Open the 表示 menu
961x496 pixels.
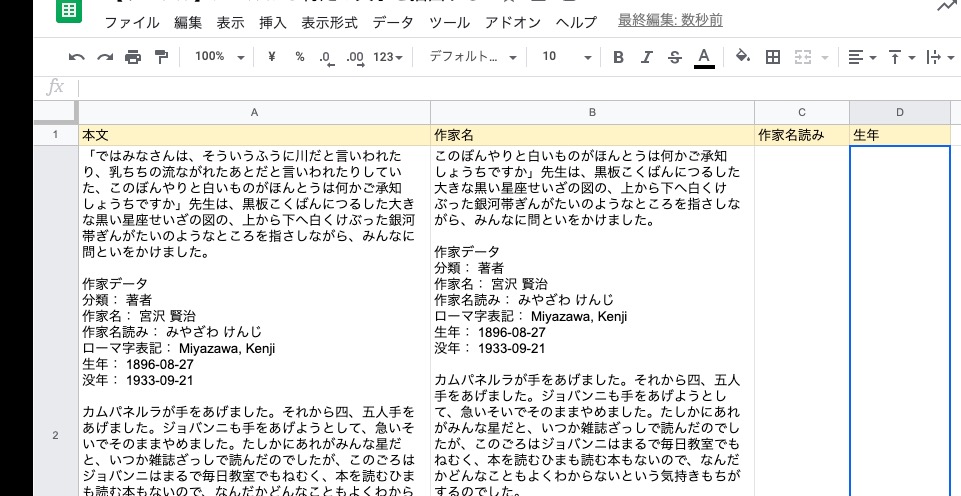point(230,23)
